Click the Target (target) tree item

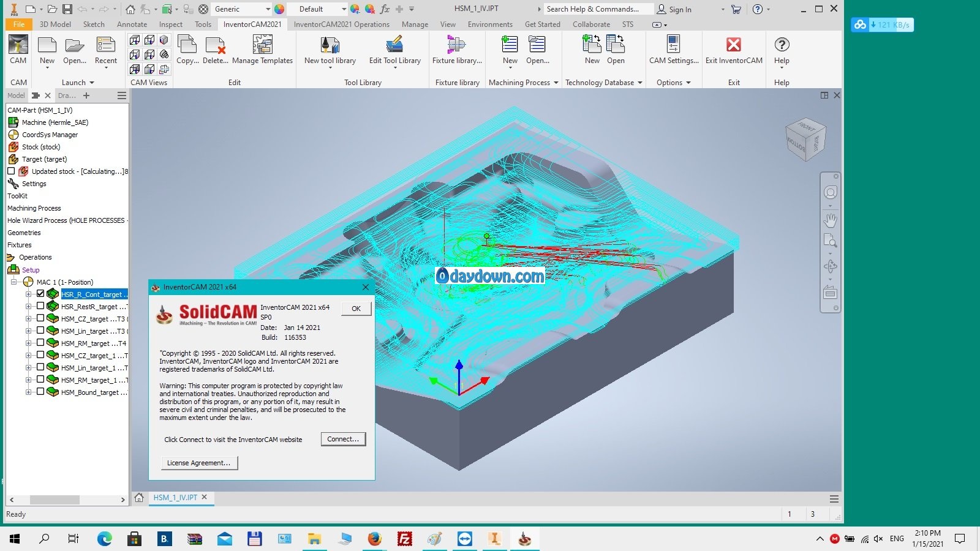(44, 159)
